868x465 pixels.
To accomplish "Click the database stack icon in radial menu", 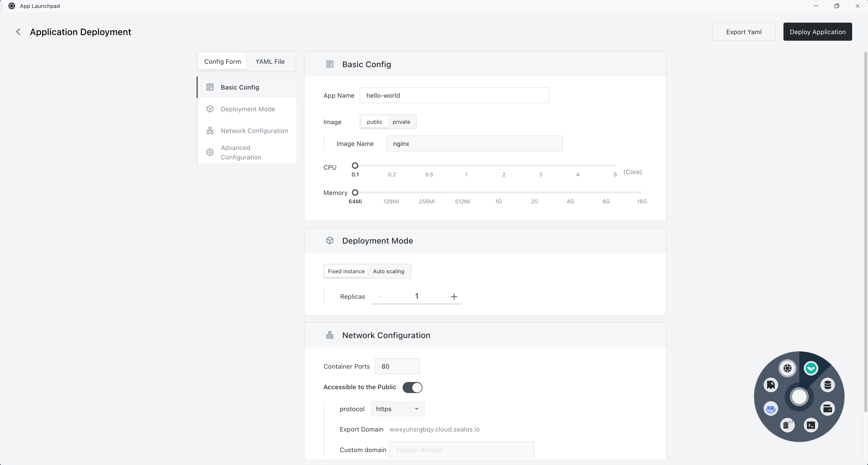I will [827, 385].
